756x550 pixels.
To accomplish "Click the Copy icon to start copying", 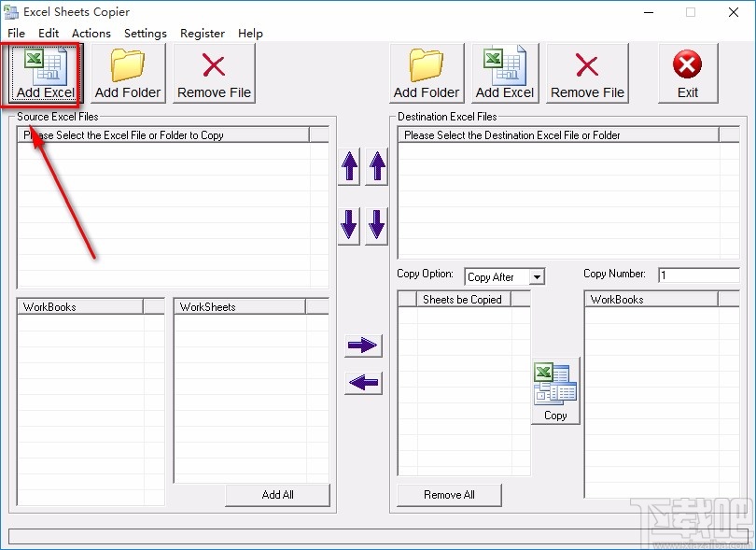I will (555, 388).
